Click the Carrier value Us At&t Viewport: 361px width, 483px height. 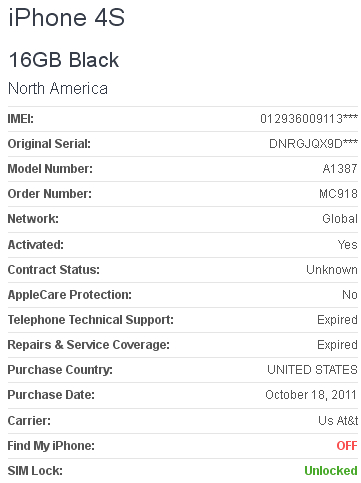tap(338, 421)
